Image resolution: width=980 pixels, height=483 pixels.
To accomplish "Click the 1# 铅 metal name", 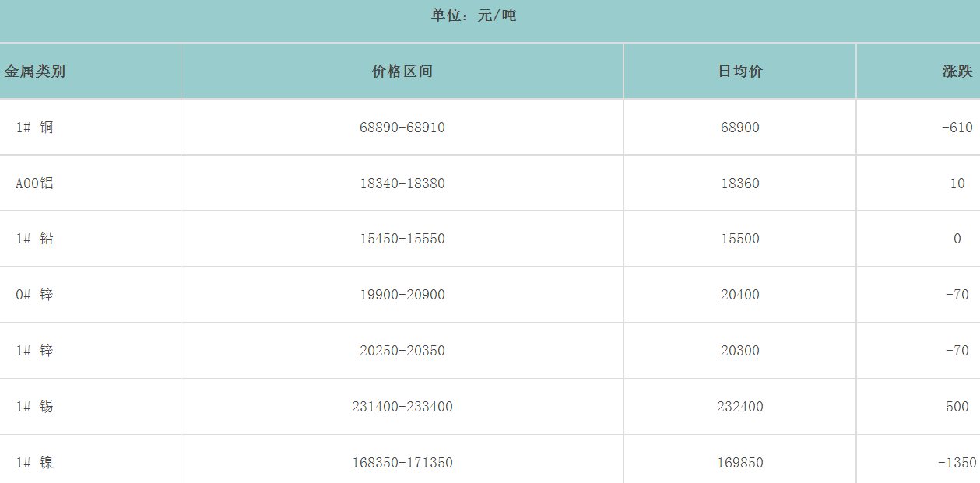I will click(x=35, y=239).
